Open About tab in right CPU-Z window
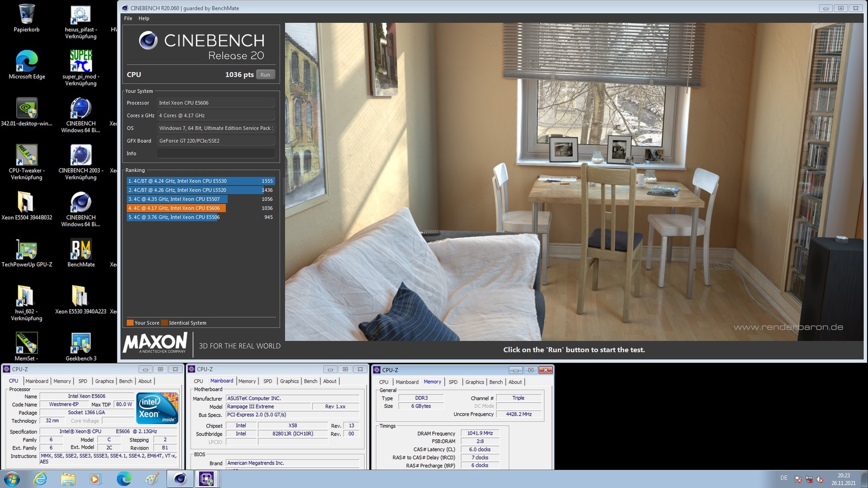 pyautogui.click(x=515, y=382)
